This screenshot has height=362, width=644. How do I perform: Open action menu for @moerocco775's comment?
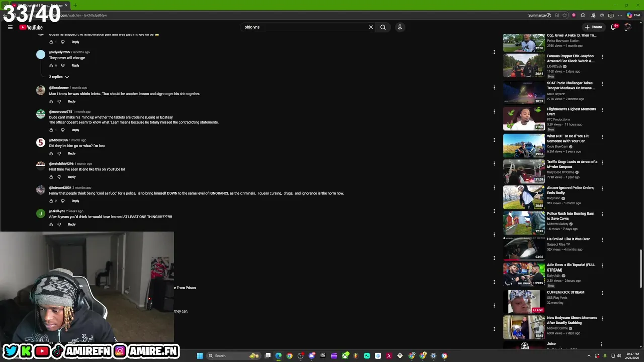[x=494, y=112]
